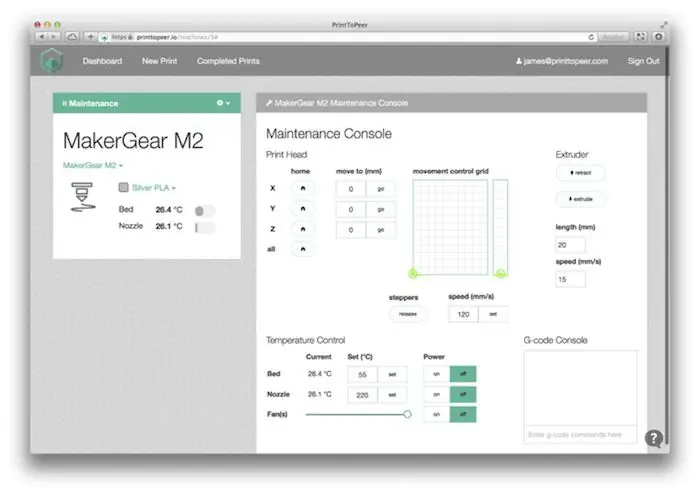This screenshot has width=700, height=495.
Task: Open New Print page
Action: pyautogui.click(x=159, y=61)
